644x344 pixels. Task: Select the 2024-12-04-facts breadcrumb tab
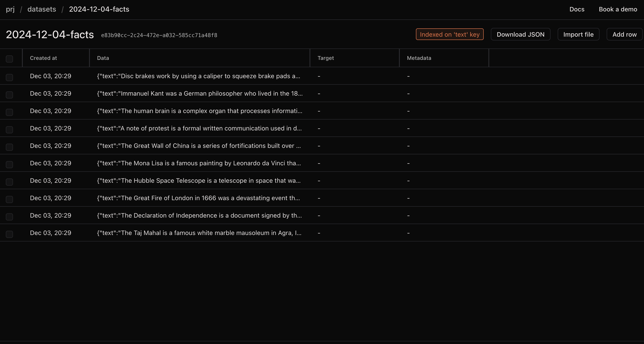tap(99, 9)
